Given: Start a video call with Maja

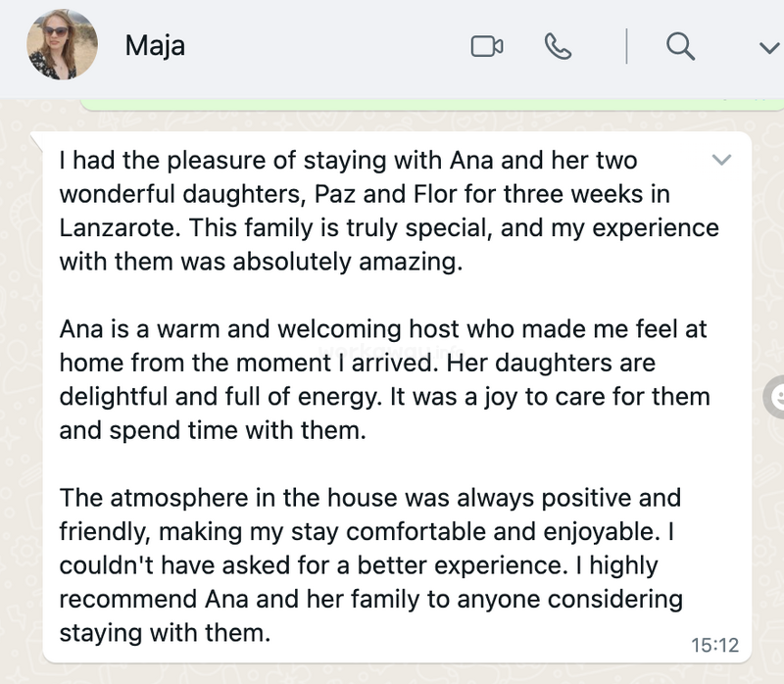Looking at the screenshot, I should 486,46.
